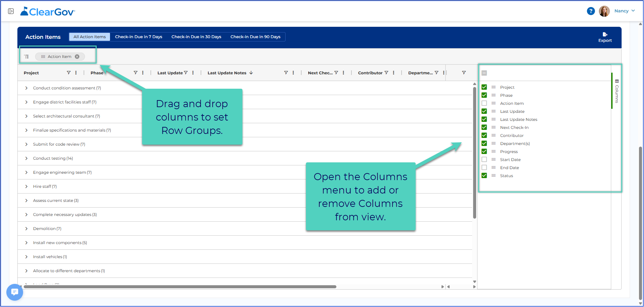Open the chat bubble widget
This screenshot has width=644, height=307.
coord(15,292)
